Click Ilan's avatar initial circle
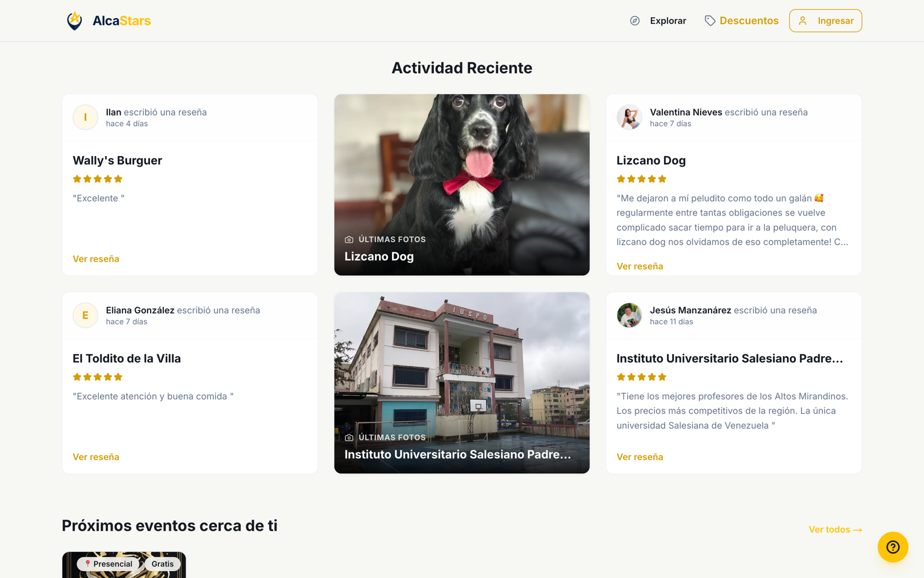The width and height of the screenshot is (924, 578). (85, 117)
